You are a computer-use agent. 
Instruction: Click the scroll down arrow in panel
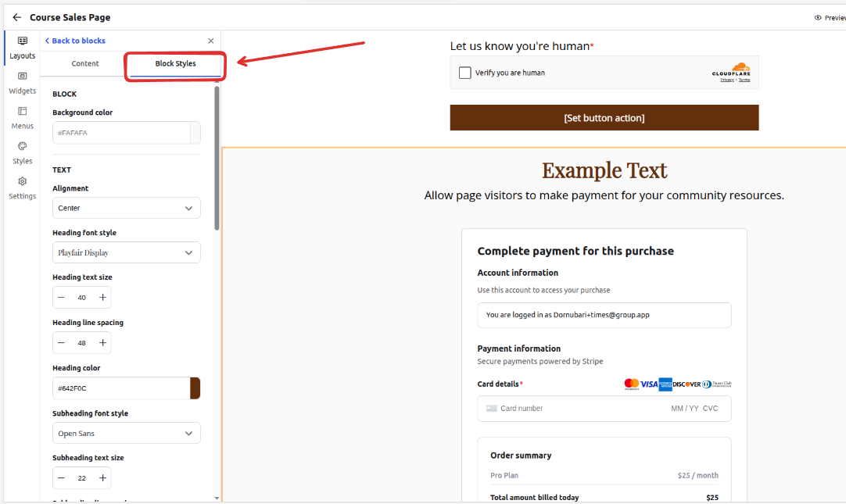[x=217, y=498]
